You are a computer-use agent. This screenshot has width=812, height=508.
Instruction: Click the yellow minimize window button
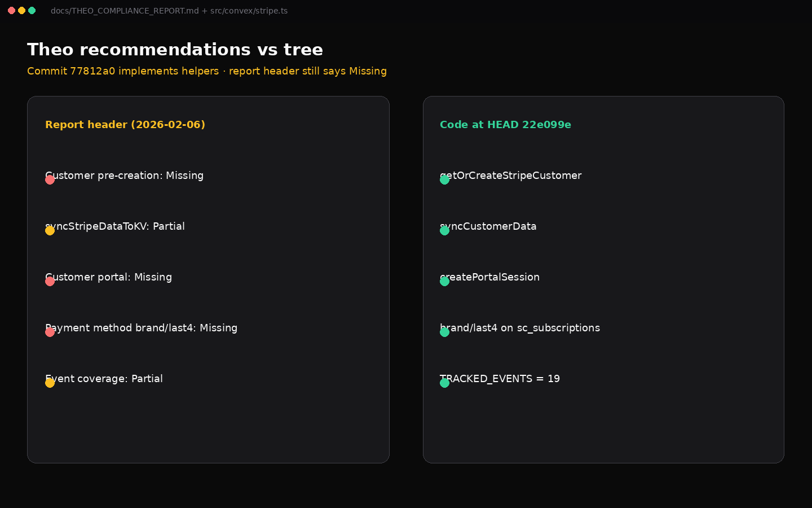pyautogui.click(x=21, y=11)
